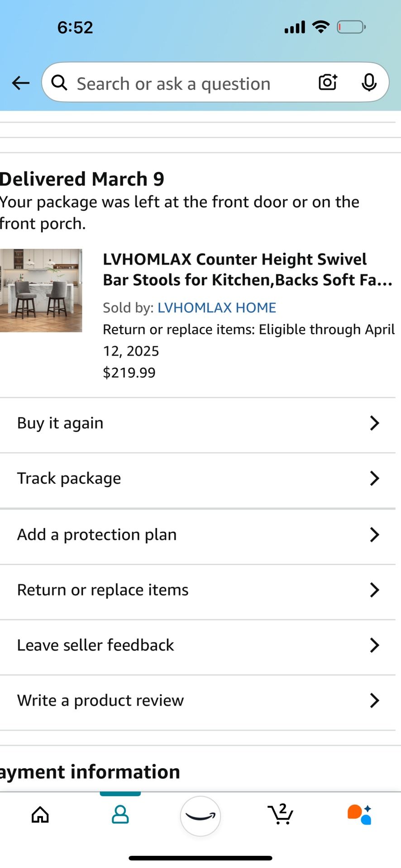This screenshot has width=401, height=868.
Task: Open the account profile tab
Action: [x=120, y=815]
